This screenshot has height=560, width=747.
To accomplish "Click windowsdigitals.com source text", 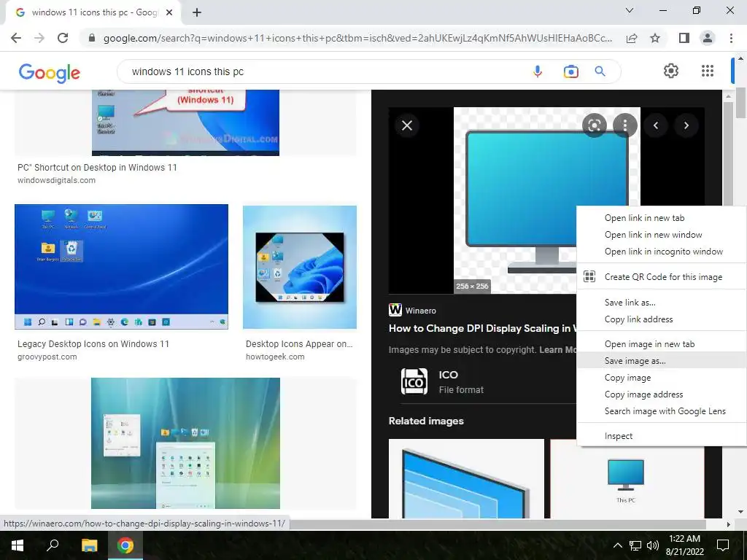I will (56, 180).
